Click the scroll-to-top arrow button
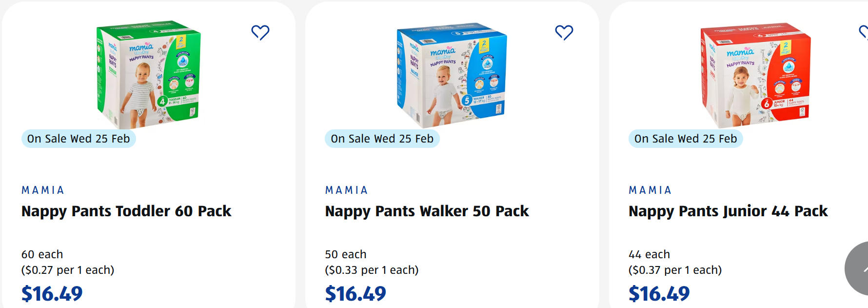The height and width of the screenshot is (308, 868). click(859, 268)
